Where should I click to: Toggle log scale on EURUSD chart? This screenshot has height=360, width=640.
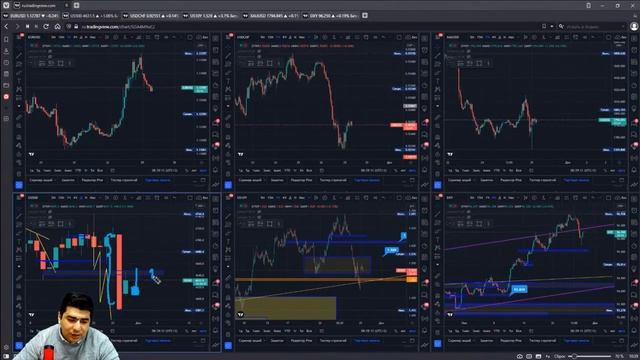coord(194,170)
